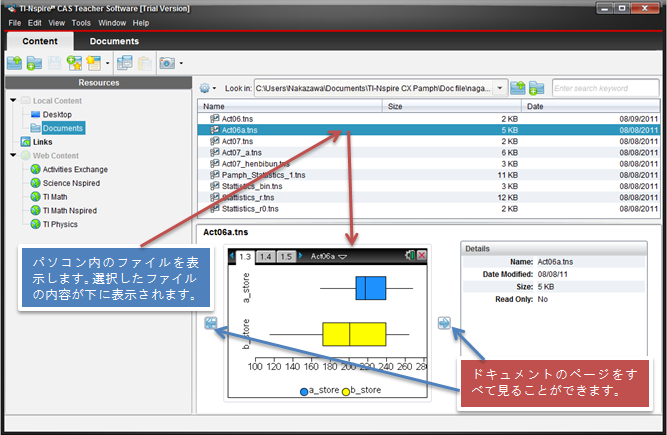667x435 pixels.
Task: Click the yellow b_store legend circle
Action: tap(345, 392)
